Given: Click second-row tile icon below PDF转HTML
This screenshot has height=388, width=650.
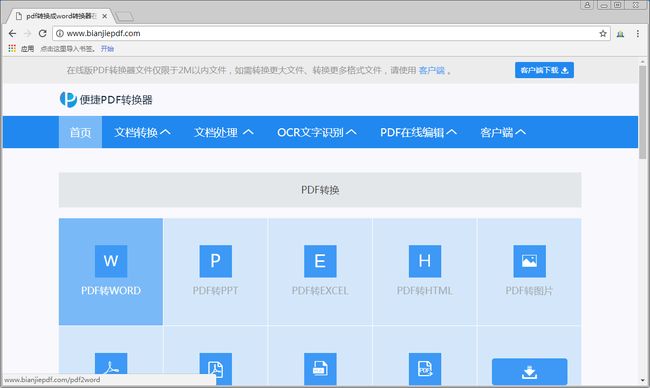Looking at the screenshot, I should [425, 369].
